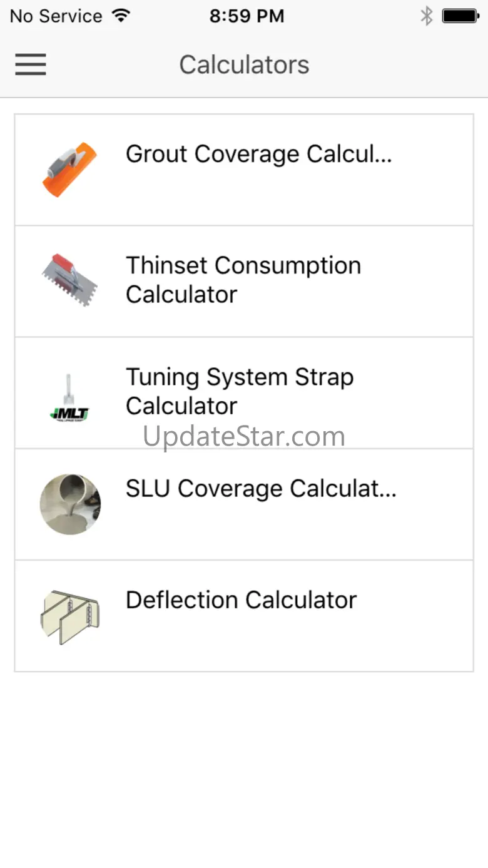The width and height of the screenshot is (488, 868).
Task: Open the Grout Coverage Calculator label
Action: [x=259, y=154]
